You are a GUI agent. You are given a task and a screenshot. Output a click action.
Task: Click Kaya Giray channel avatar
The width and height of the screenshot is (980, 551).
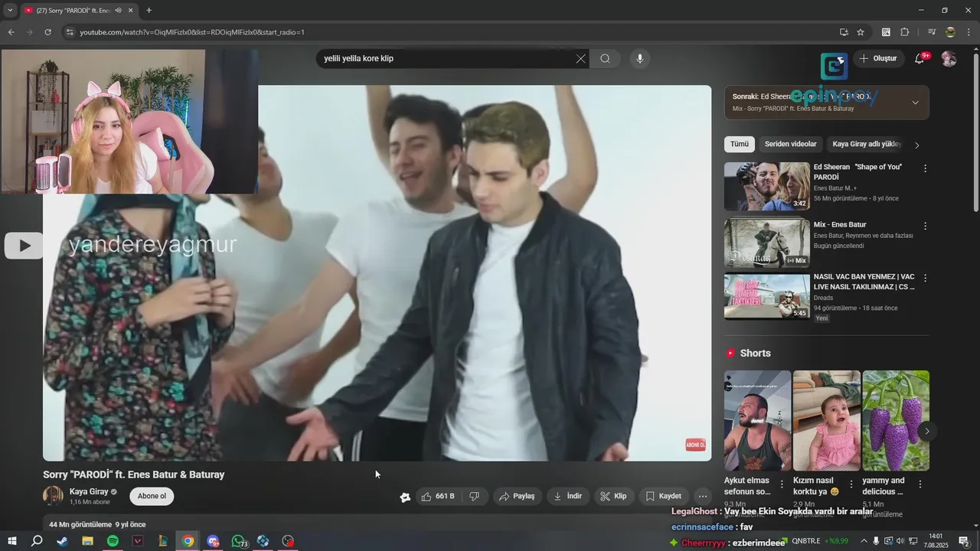53,496
